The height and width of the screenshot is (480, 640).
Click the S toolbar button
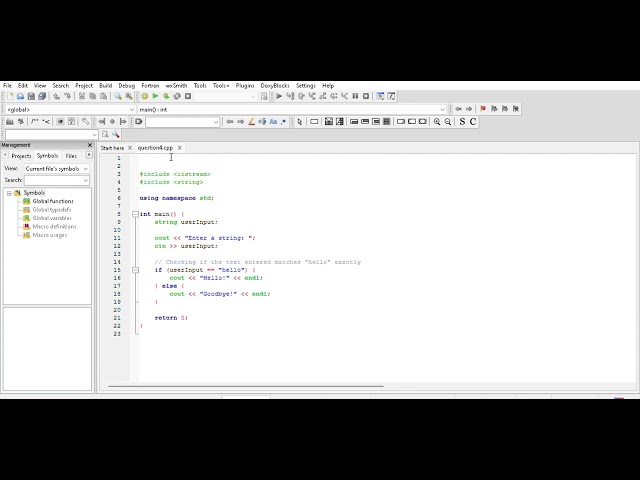[462, 122]
